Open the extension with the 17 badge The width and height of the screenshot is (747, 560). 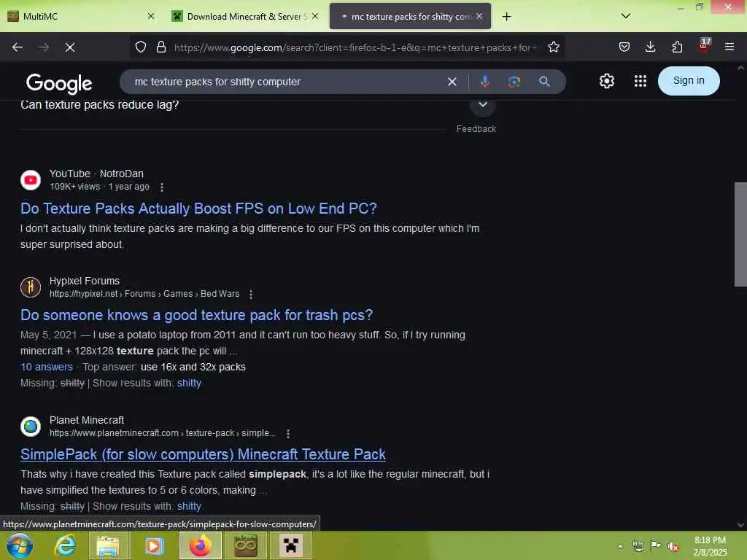[x=704, y=46]
